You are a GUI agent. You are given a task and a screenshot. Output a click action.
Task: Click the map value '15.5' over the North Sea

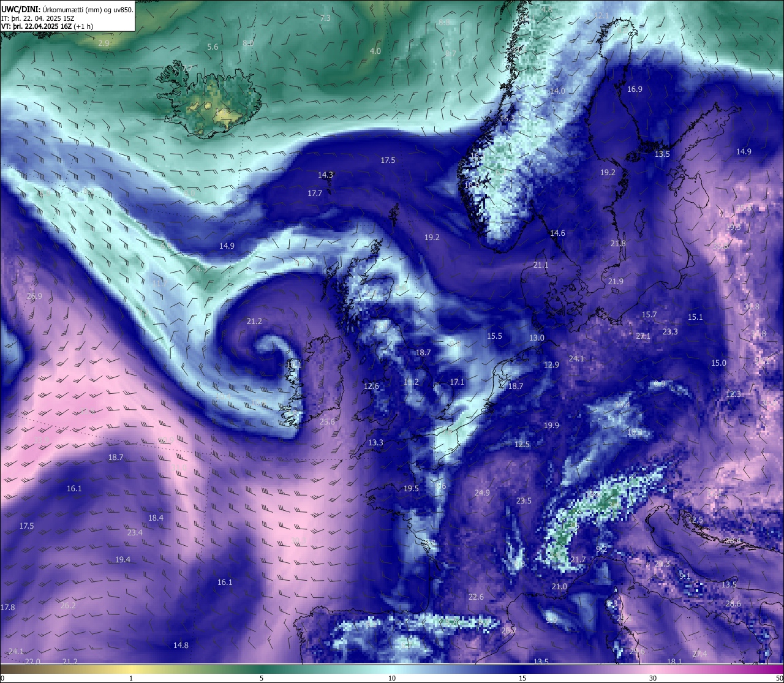pyautogui.click(x=494, y=336)
